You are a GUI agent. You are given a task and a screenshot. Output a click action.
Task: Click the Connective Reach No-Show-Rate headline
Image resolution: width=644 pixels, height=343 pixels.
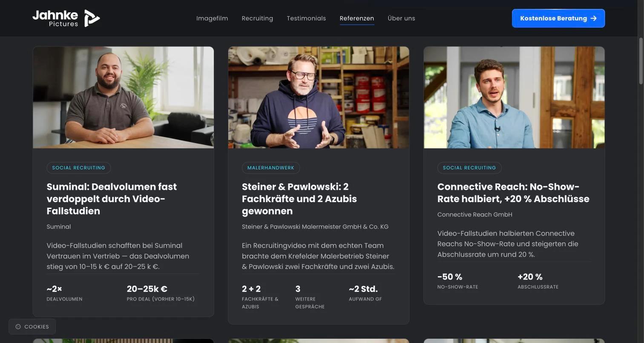(513, 193)
